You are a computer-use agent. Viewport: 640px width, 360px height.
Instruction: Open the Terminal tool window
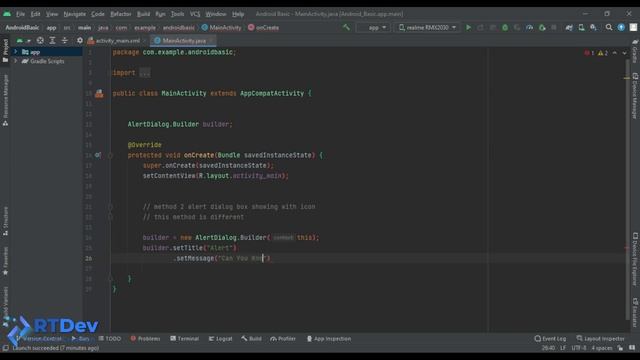184,339
